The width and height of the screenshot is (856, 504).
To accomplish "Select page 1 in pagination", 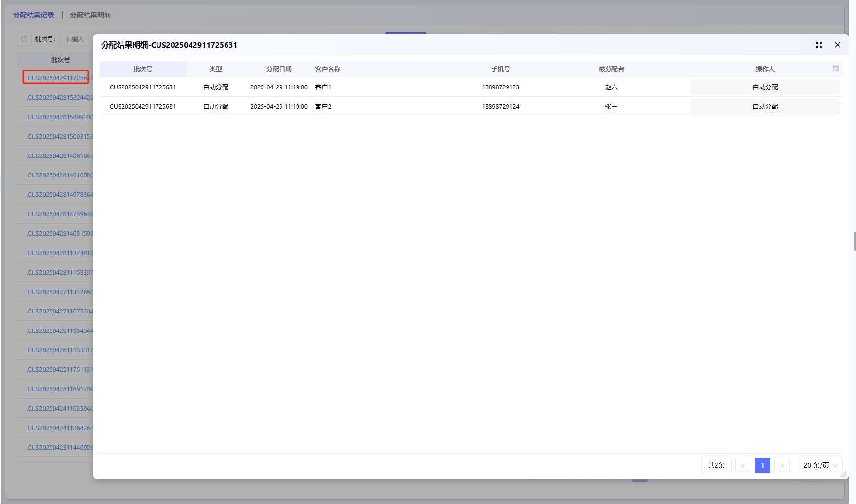I will 762,465.
